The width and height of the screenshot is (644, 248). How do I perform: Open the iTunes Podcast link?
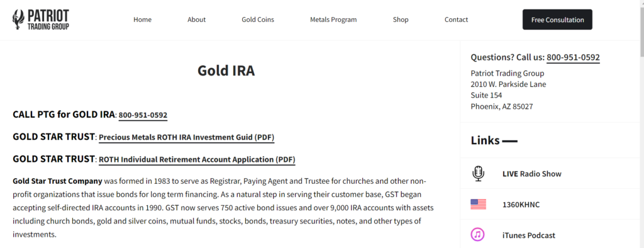coord(528,235)
